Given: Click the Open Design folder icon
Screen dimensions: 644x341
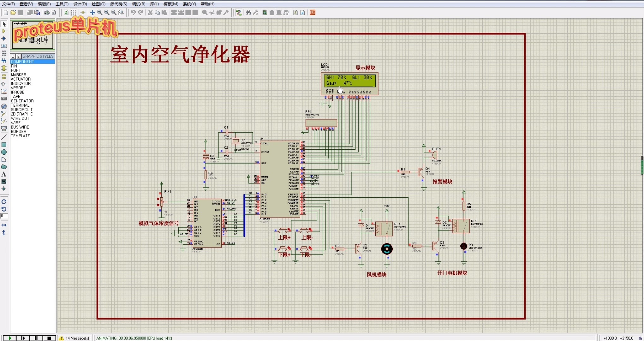Looking at the screenshot, I should tap(13, 13).
